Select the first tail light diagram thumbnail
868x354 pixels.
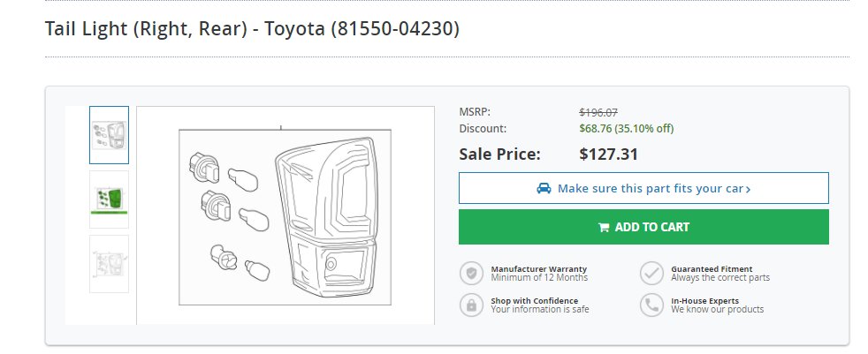[109, 135]
